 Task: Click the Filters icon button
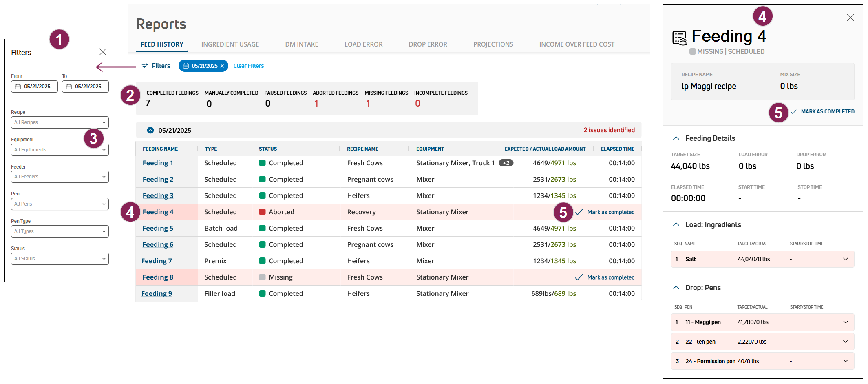(145, 66)
